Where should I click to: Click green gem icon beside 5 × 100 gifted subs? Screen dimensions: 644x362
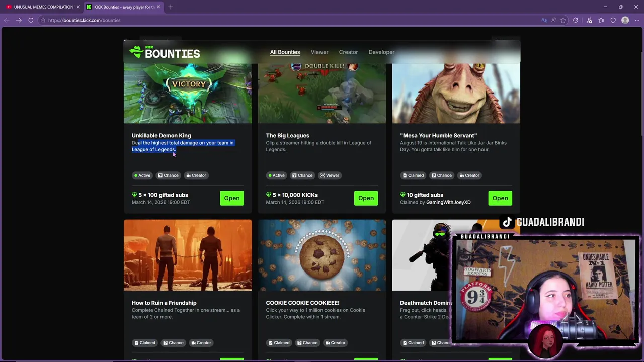(x=134, y=195)
